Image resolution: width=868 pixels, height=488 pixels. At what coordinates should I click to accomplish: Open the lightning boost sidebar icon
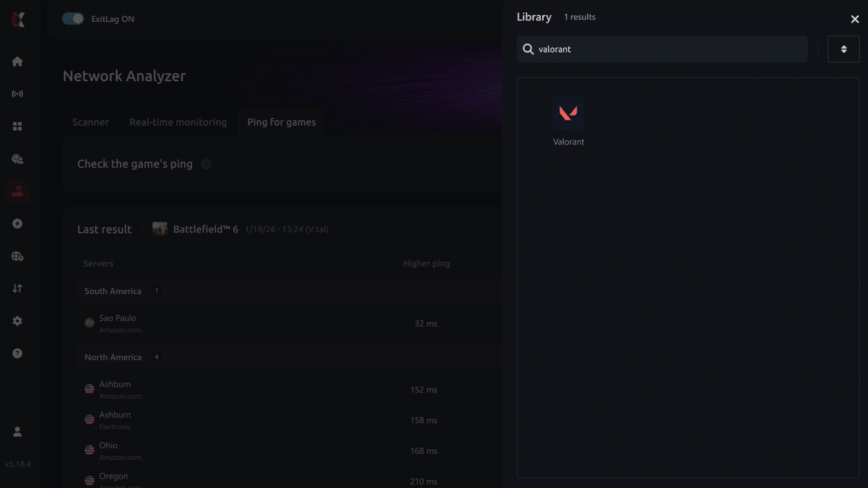tap(18, 224)
